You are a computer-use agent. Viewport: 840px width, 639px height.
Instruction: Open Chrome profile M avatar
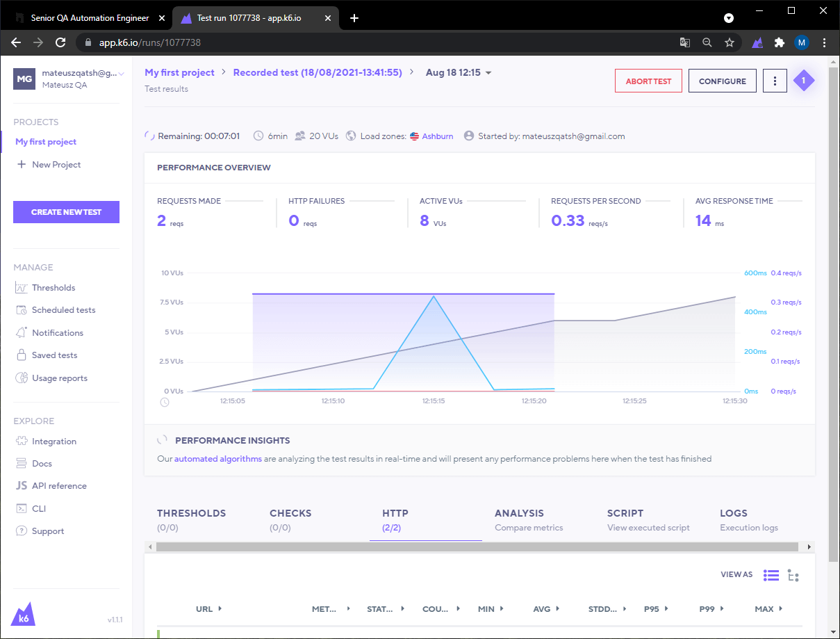coord(802,42)
